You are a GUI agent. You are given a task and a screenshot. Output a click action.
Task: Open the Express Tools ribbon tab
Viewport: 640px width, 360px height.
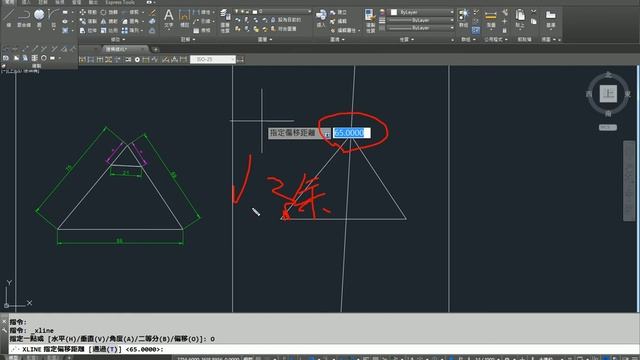coord(120,2)
